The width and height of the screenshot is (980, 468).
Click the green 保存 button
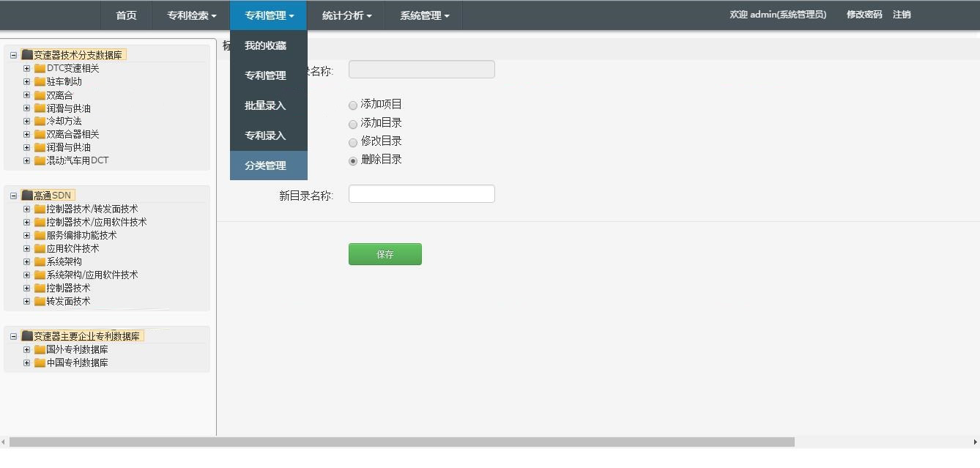click(385, 254)
